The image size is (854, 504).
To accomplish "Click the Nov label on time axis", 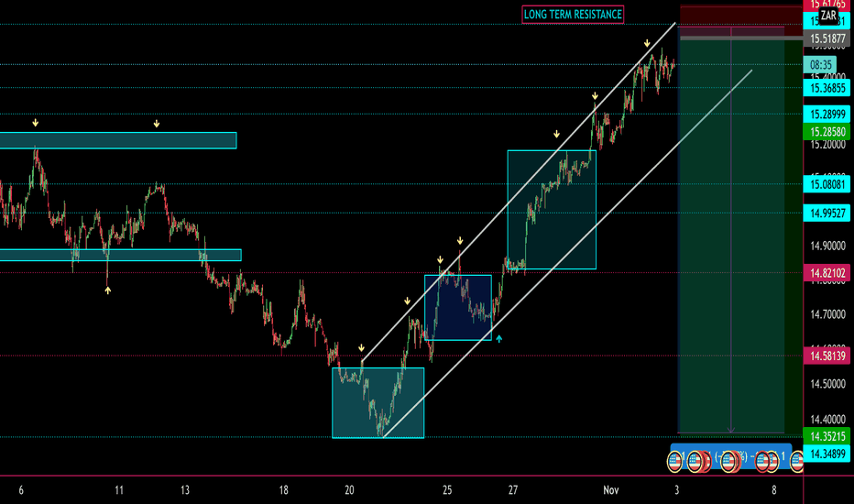I will (610, 490).
